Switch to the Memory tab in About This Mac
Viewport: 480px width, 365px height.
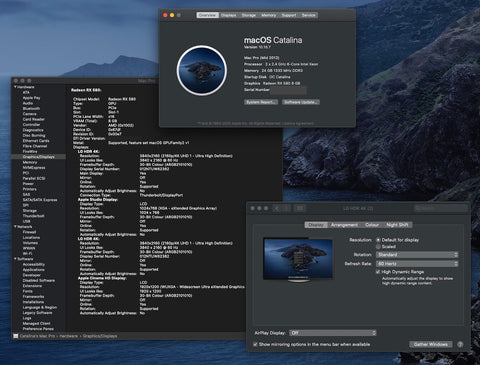point(269,15)
